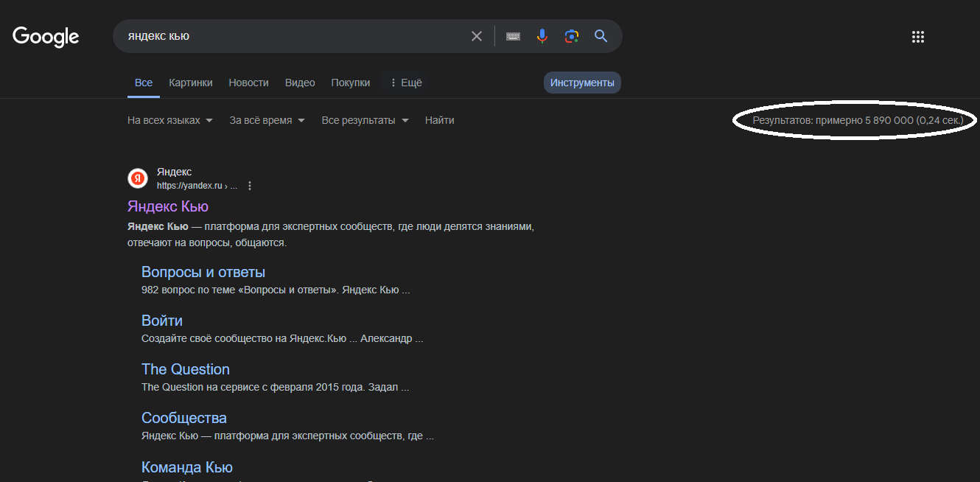The image size is (980, 482).
Task: Toggle the Инструменты button
Action: tap(582, 83)
